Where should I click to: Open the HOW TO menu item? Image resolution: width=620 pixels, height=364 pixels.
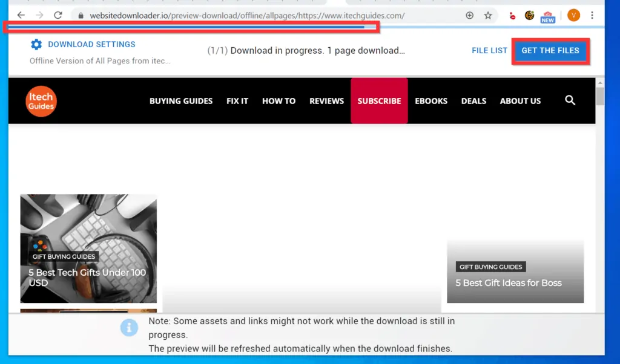coord(279,101)
